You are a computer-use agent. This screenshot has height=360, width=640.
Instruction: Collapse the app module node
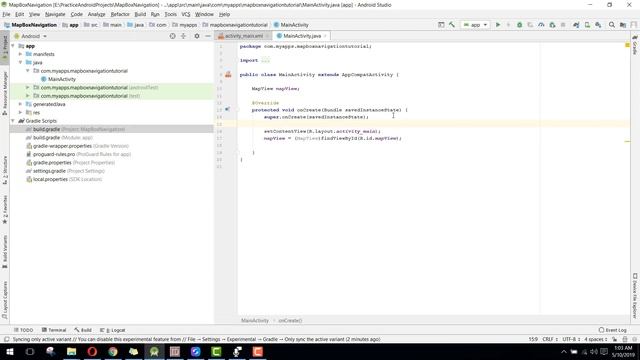click(x=13, y=46)
